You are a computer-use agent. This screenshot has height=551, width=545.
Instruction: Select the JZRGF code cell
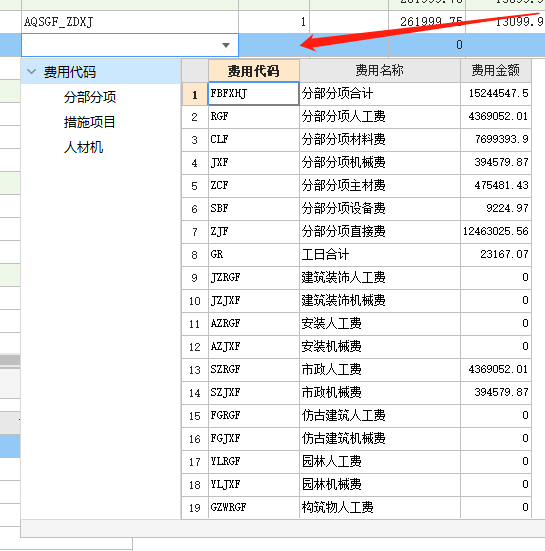point(254,278)
